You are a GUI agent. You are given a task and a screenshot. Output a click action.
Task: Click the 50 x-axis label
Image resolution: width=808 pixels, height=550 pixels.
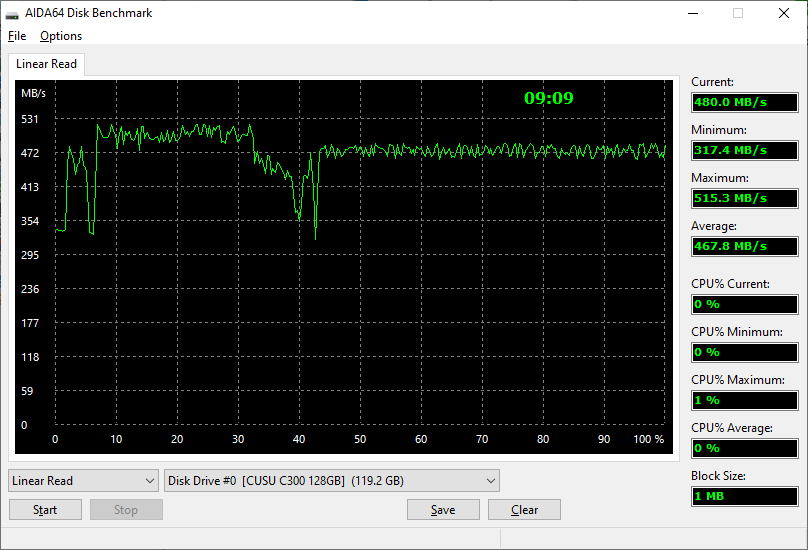[360, 439]
